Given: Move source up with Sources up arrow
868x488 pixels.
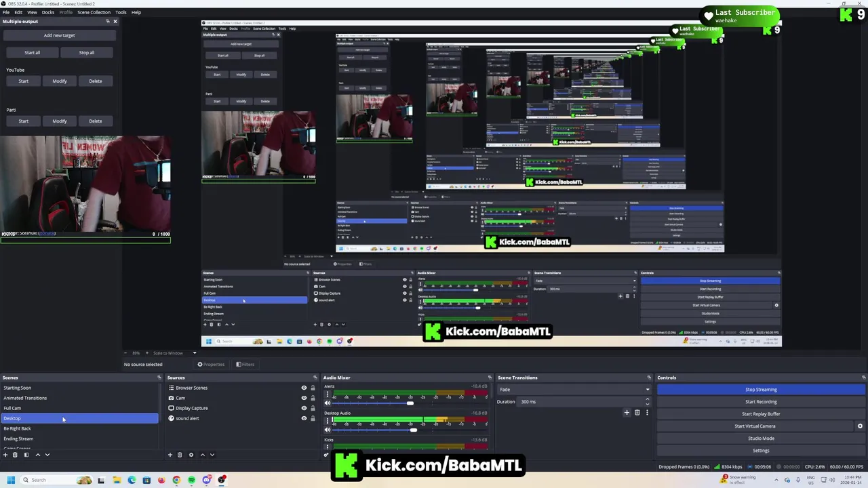Looking at the screenshot, I should (203, 455).
